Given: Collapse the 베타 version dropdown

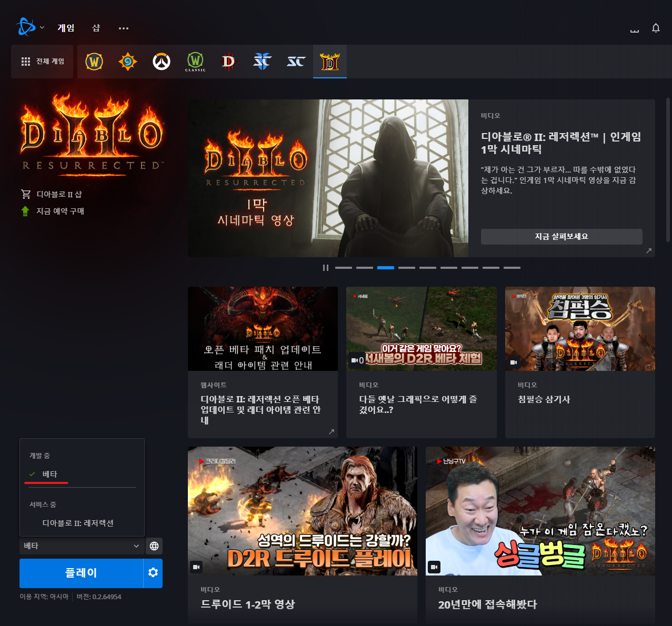Looking at the screenshot, I should pos(81,546).
